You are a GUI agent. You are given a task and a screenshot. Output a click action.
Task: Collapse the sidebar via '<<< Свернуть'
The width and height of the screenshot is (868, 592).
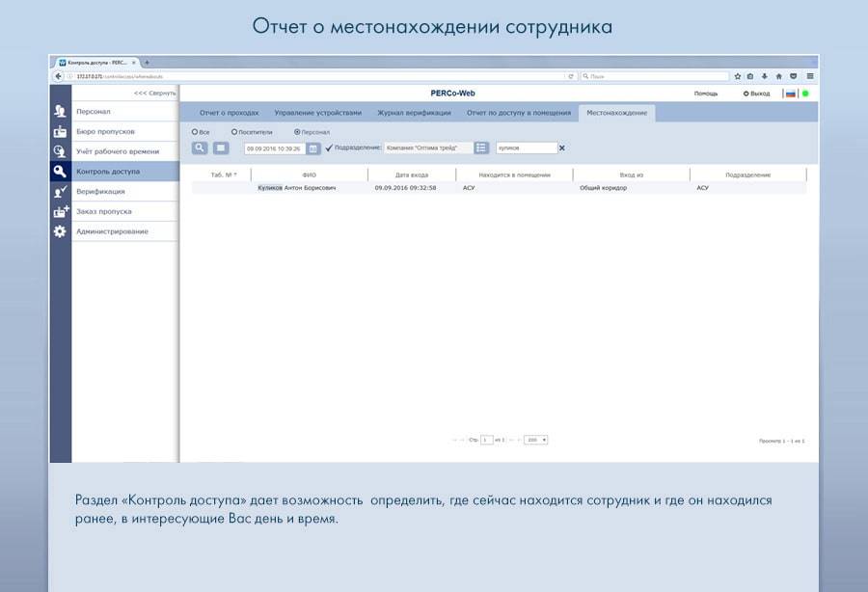[x=154, y=93]
